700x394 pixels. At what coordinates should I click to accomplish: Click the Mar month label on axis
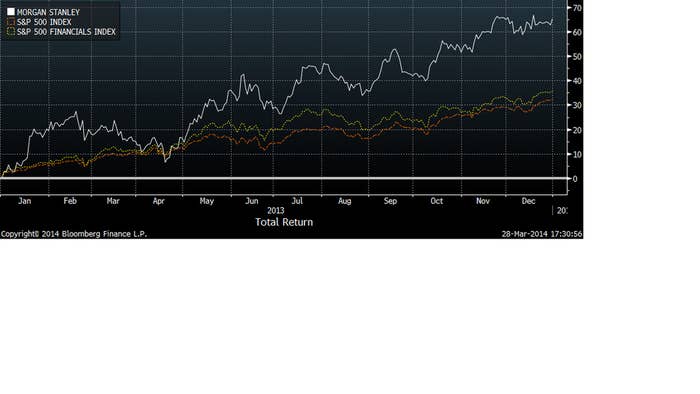point(113,201)
